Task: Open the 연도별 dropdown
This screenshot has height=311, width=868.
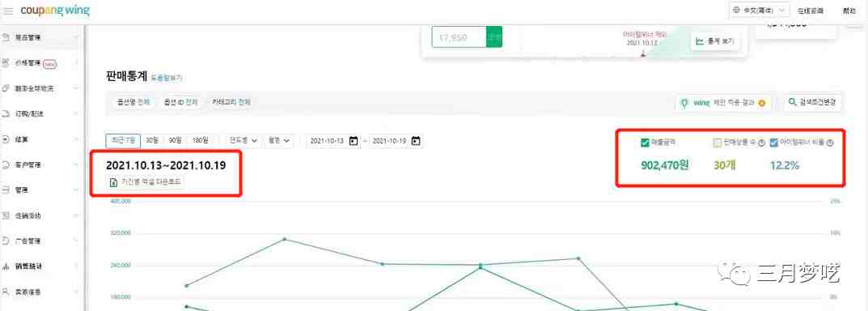Action: click(x=243, y=141)
